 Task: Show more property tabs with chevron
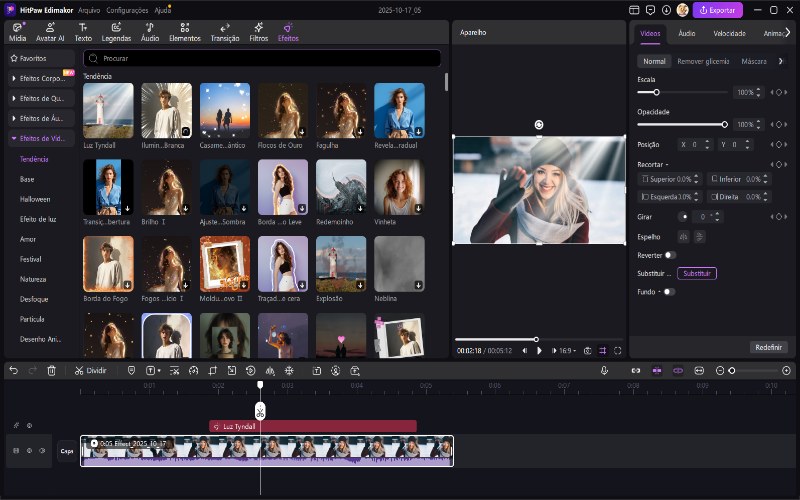point(788,33)
